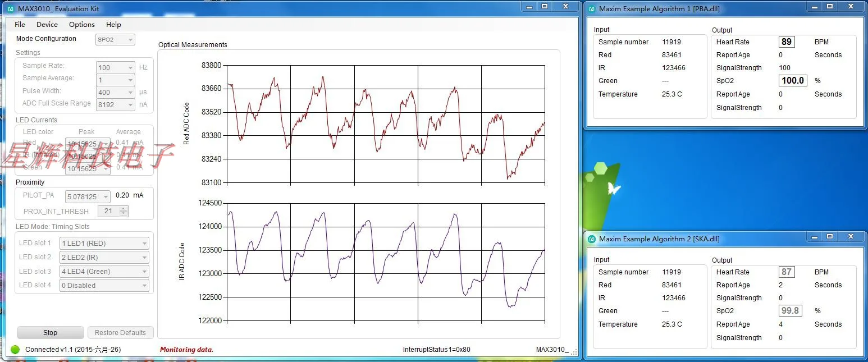The width and height of the screenshot is (868, 362).
Task: Open the LED slot 2 dropdown
Action: 104,257
